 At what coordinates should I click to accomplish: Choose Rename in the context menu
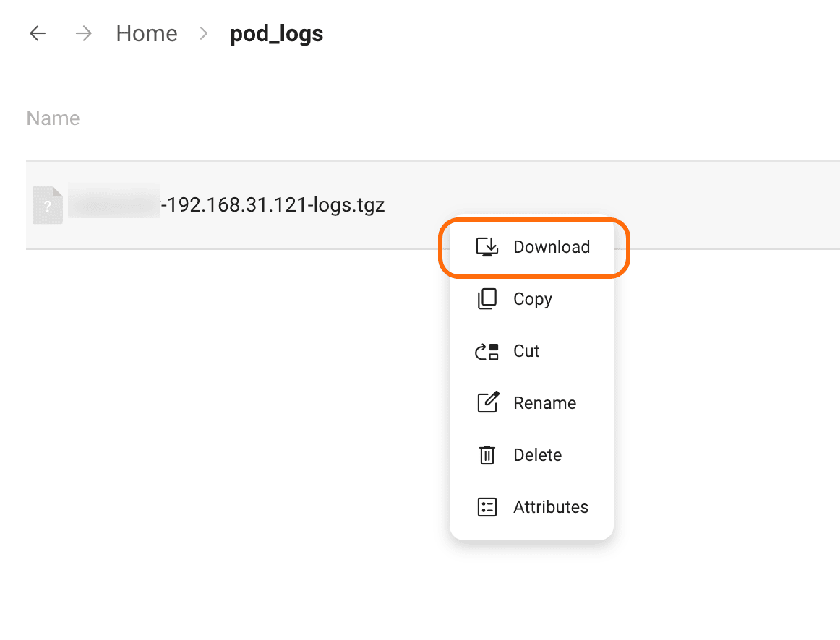pos(544,402)
